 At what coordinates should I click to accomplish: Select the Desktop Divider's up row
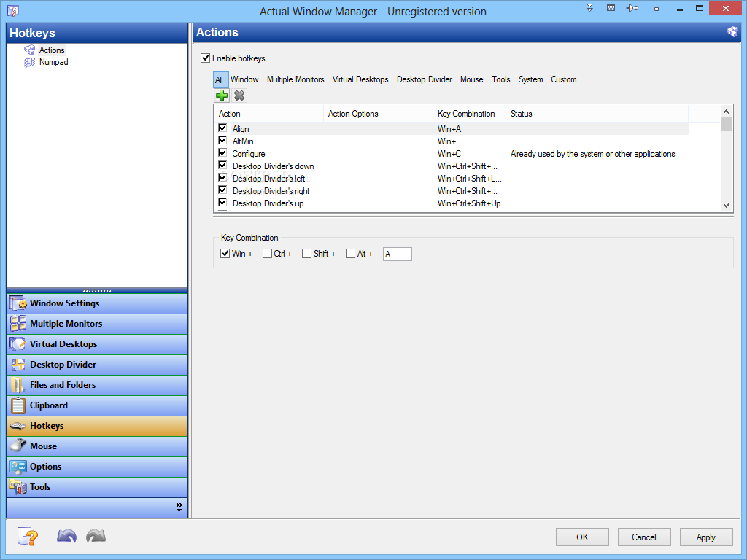click(x=451, y=203)
